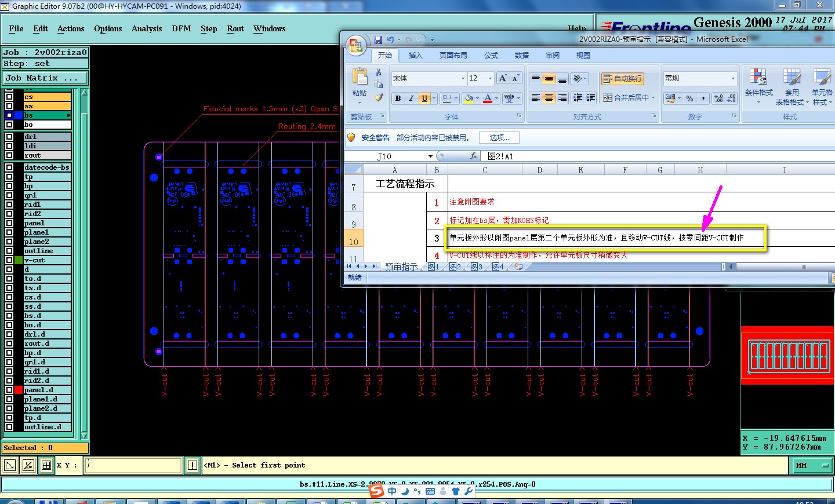Click the red color swatch next to panel.d
Screen dimensions: 835x504
pyautogui.click(x=19, y=390)
